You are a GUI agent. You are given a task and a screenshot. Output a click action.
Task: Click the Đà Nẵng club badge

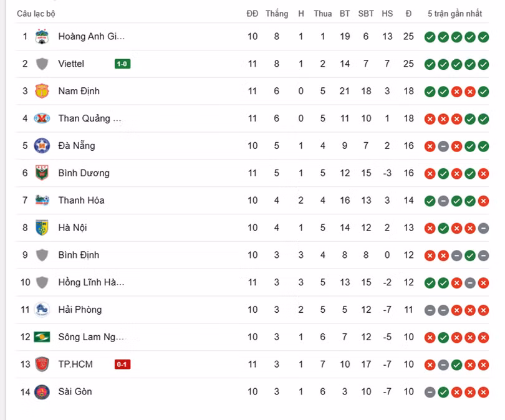point(42,146)
